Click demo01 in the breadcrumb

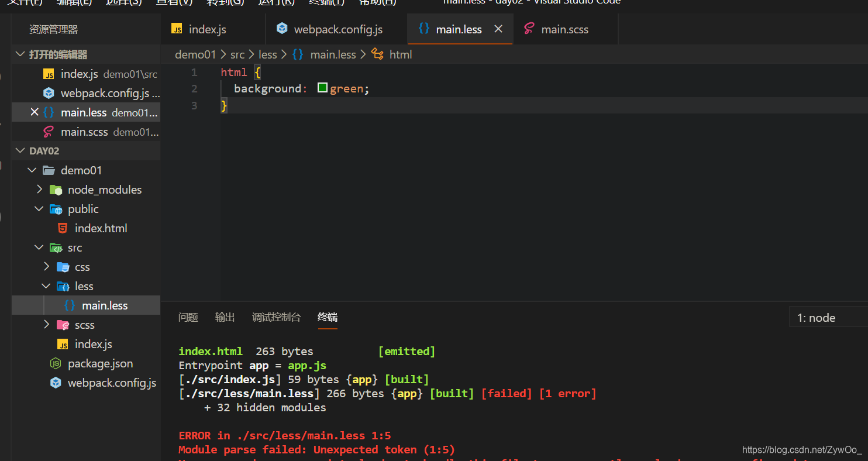[195, 54]
